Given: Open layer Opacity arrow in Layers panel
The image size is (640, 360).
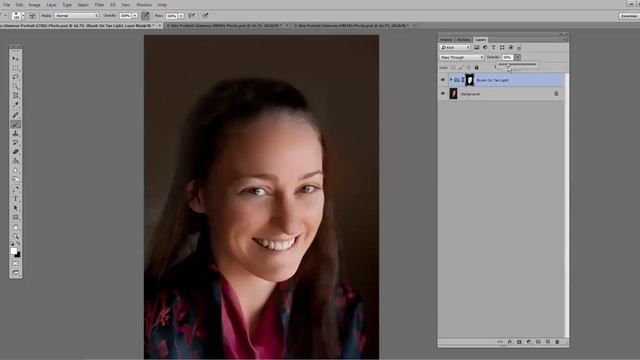Looking at the screenshot, I should point(517,58).
